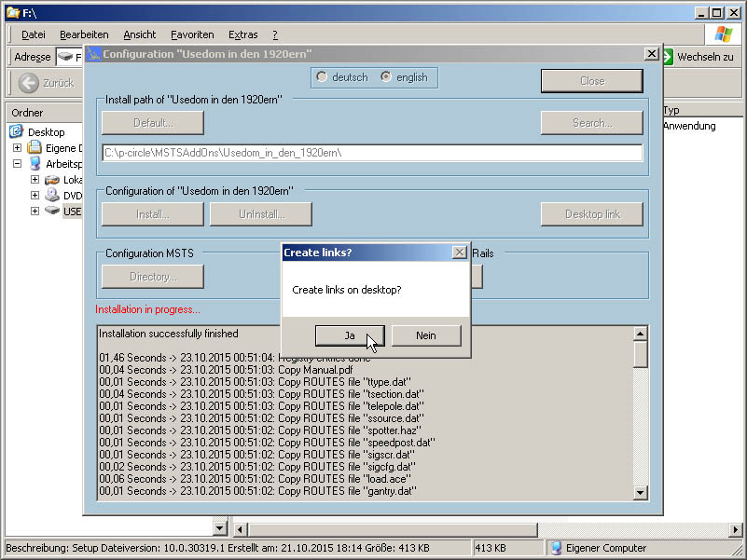
Task: Click the Arbeitsplatz computer icon in tree
Action: pos(35,164)
